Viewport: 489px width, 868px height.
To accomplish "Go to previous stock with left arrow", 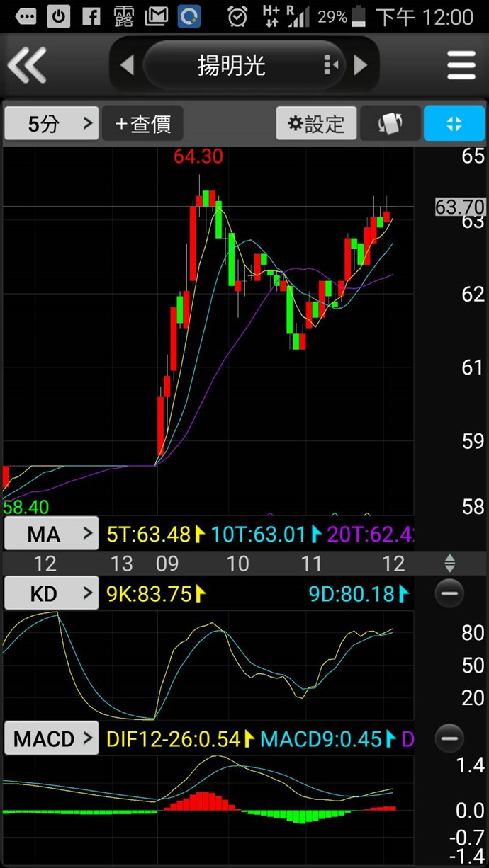I will 127,66.
